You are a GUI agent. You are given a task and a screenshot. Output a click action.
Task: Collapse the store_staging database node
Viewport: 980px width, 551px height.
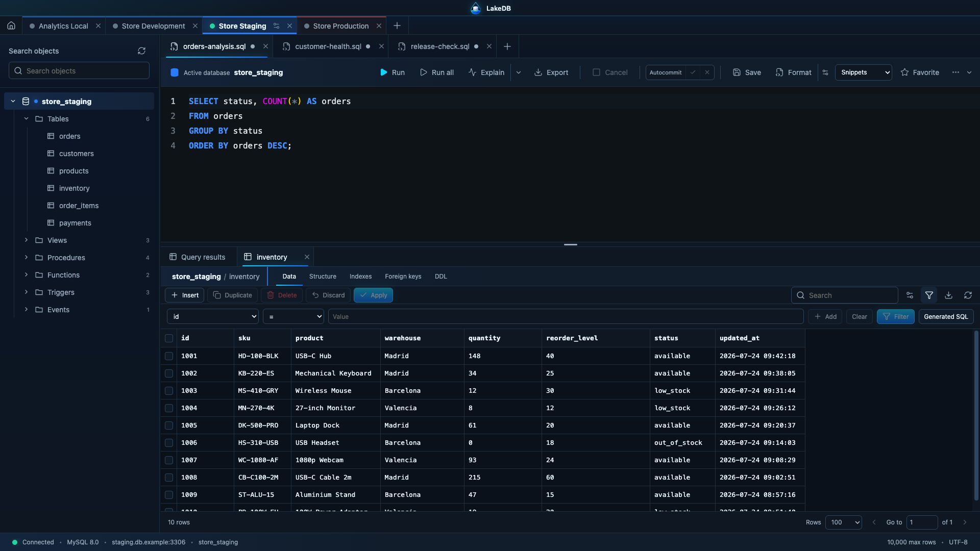[13, 102]
